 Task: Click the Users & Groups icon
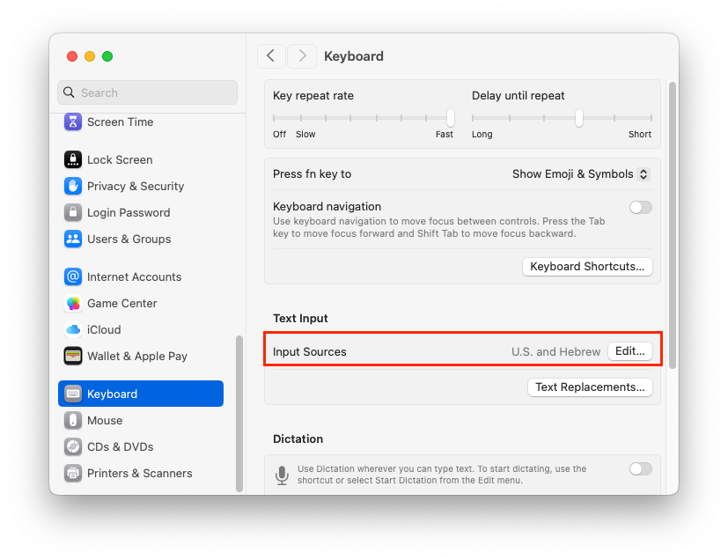[x=73, y=239]
